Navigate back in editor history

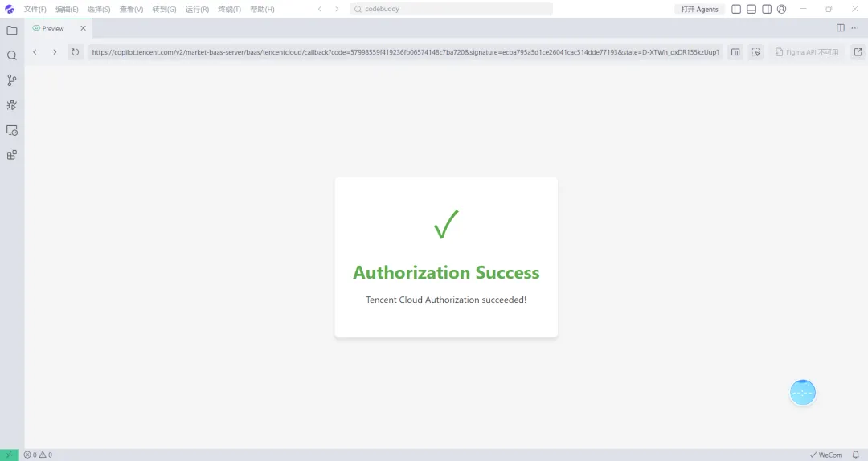pyautogui.click(x=319, y=9)
